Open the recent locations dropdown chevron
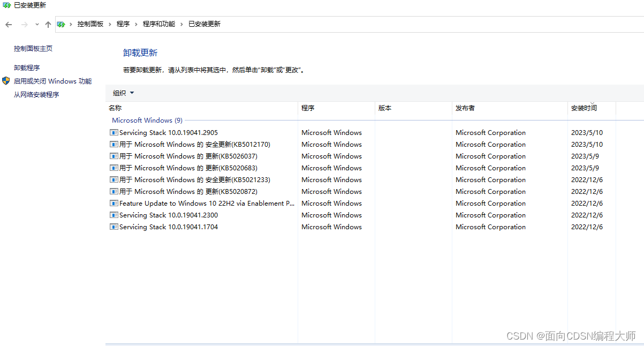This screenshot has height=346, width=644. [x=37, y=25]
